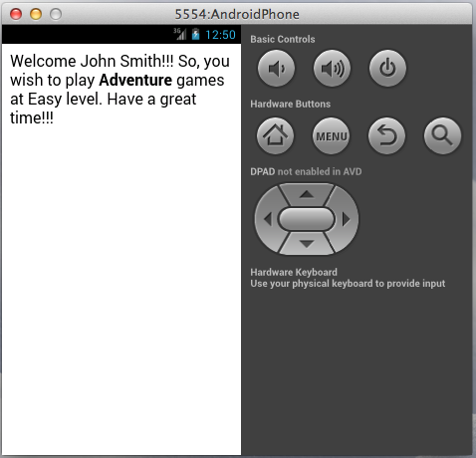Image resolution: width=476 pixels, height=458 pixels.
Task: Click the DPAD down arrow
Action: point(307,244)
